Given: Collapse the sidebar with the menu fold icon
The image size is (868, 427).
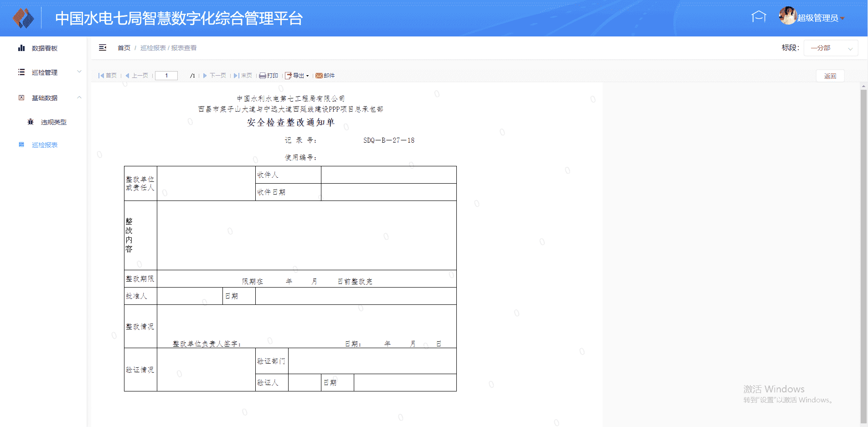Looking at the screenshot, I should pos(103,48).
